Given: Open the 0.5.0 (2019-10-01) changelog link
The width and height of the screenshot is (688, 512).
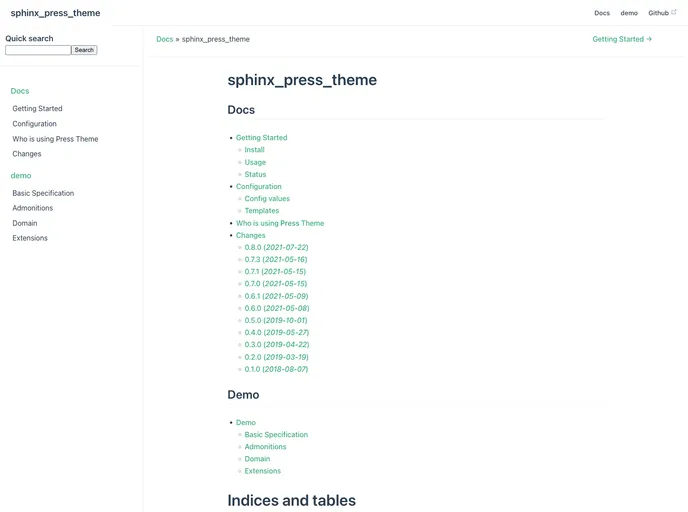Looking at the screenshot, I should click(x=276, y=320).
